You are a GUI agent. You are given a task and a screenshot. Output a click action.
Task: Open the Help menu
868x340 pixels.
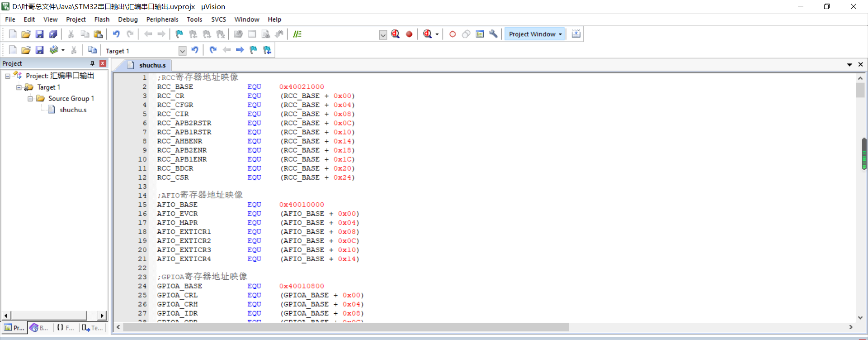[x=274, y=19]
